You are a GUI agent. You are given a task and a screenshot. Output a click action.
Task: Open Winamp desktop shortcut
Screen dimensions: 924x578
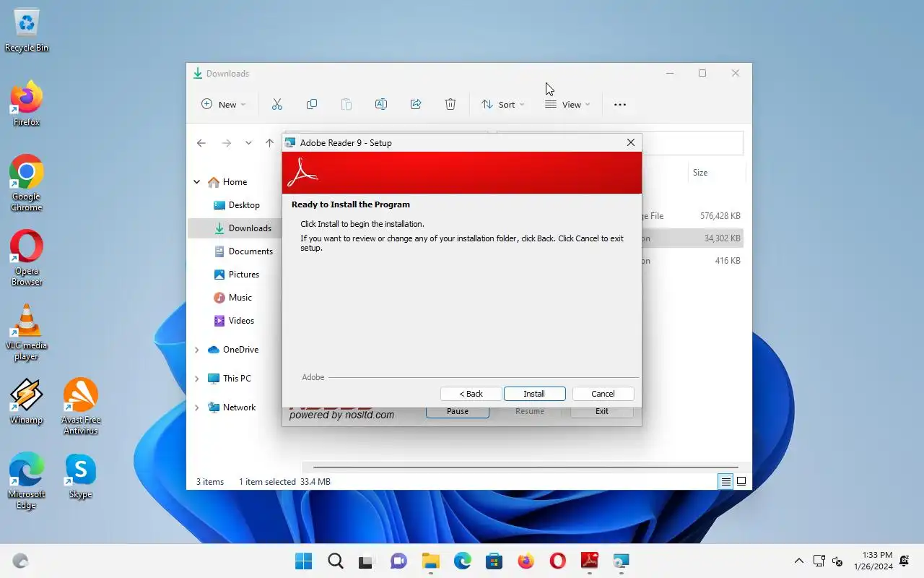click(x=27, y=402)
